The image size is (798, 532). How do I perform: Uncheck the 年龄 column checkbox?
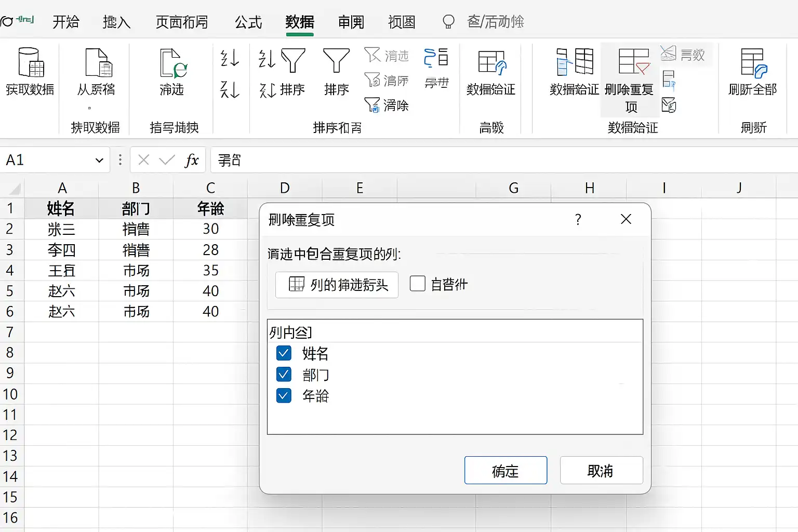pyautogui.click(x=284, y=395)
